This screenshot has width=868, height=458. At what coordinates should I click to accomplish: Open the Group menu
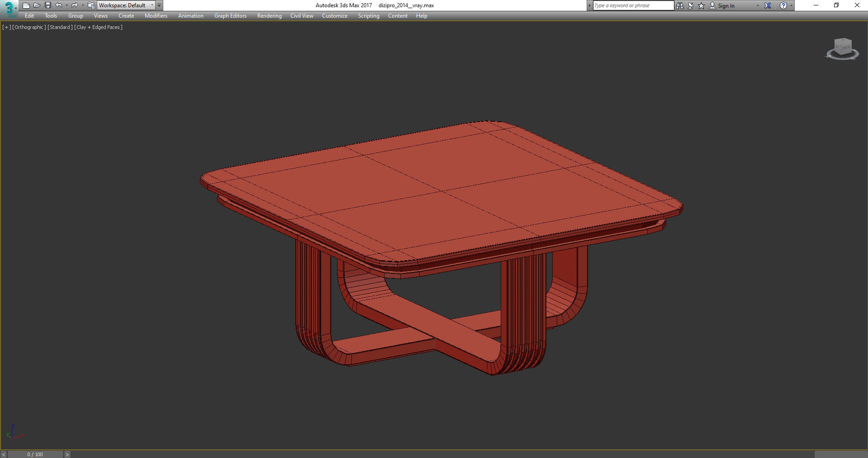coord(76,16)
